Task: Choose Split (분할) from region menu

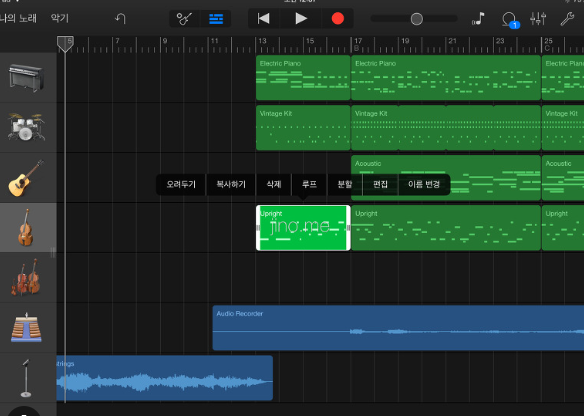Action: click(345, 184)
